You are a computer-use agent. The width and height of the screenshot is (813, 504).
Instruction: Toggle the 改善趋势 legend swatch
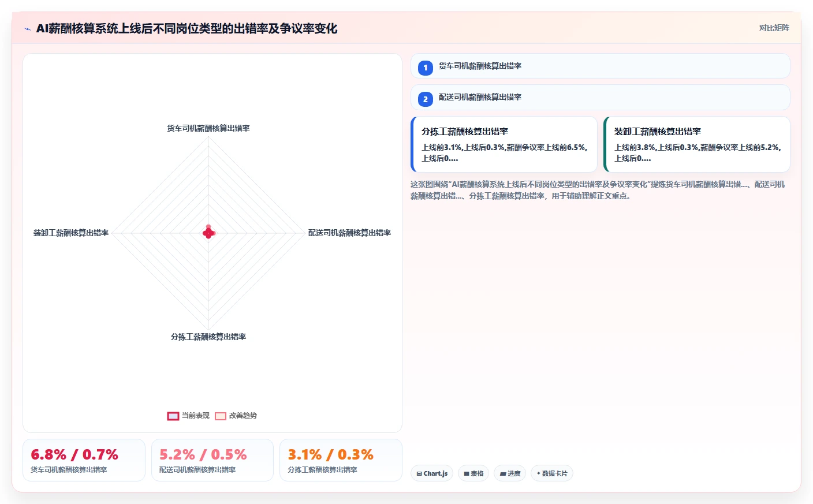click(220, 416)
